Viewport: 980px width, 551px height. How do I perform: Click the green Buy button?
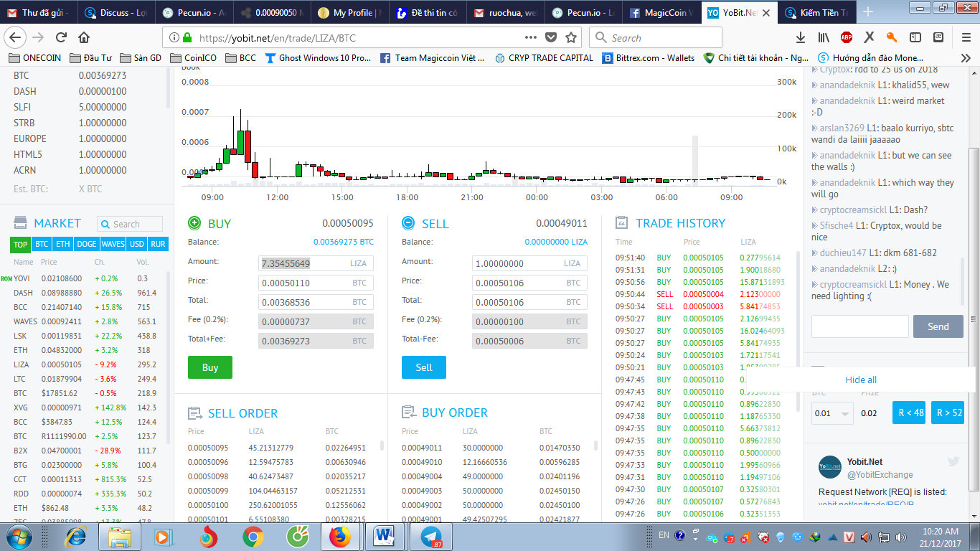click(x=210, y=367)
